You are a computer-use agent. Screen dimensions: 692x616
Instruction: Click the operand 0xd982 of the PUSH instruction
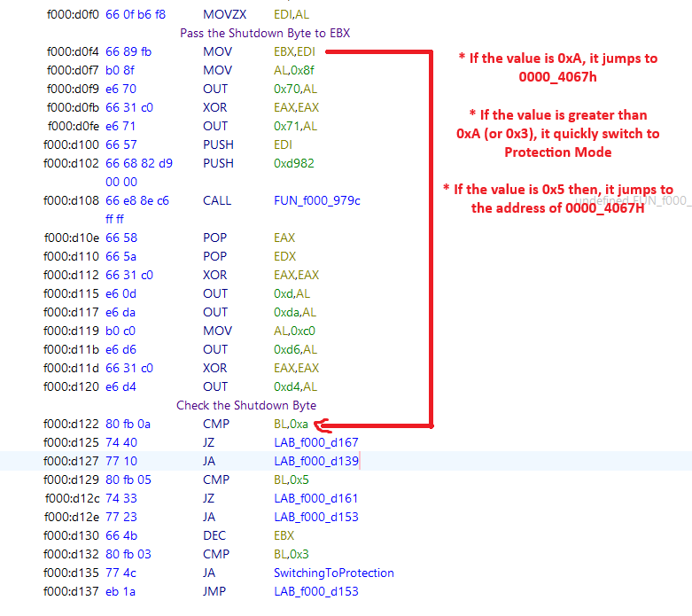tap(294, 163)
